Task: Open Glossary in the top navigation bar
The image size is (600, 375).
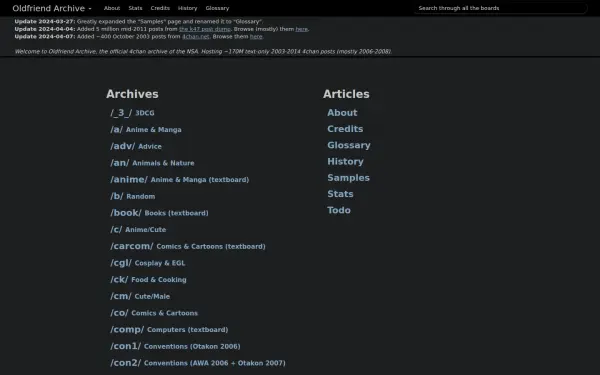Action: pyautogui.click(x=217, y=8)
